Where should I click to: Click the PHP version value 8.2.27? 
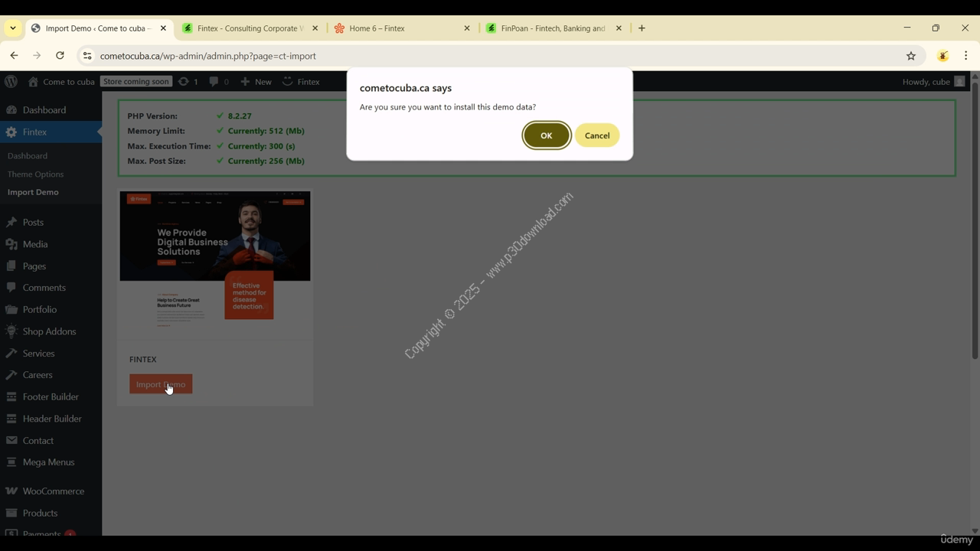click(x=240, y=116)
